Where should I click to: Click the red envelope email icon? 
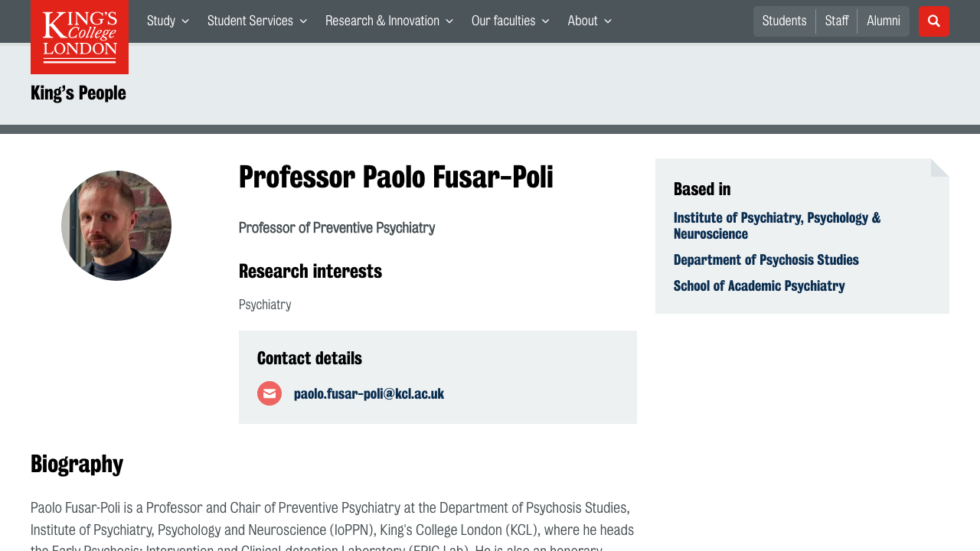click(269, 393)
